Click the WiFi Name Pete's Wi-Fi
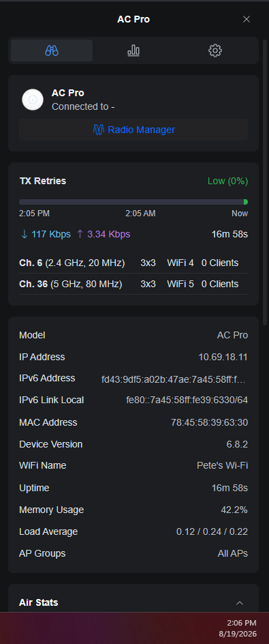The image size is (269, 644). click(222, 465)
